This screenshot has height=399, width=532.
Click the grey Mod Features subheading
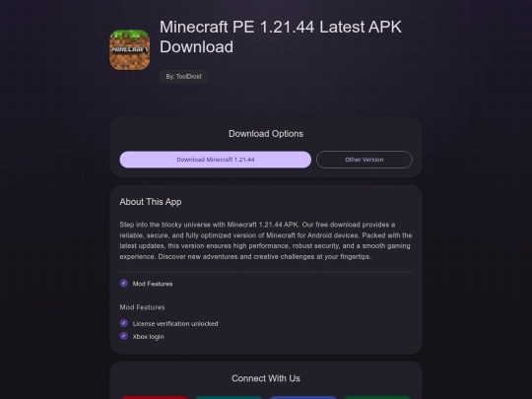pyautogui.click(x=142, y=307)
